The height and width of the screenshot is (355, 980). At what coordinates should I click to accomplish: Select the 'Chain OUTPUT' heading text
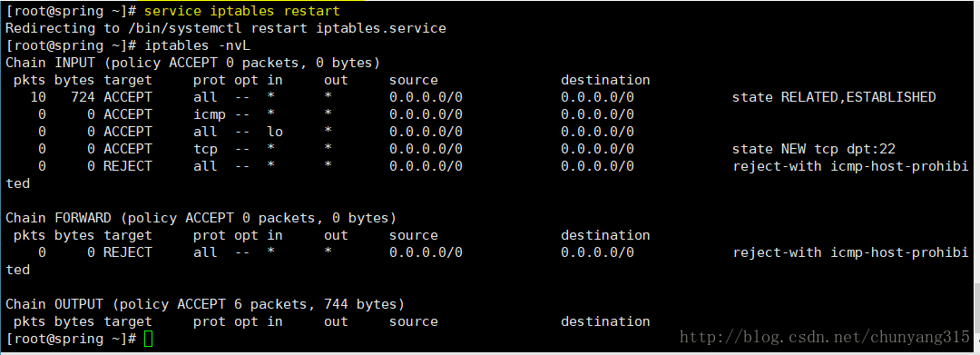(x=54, y=304)
